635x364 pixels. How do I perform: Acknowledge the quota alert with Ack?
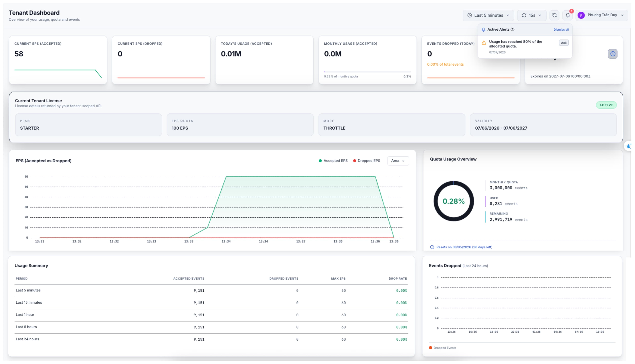pyautogui.click(x=563, y=43)
